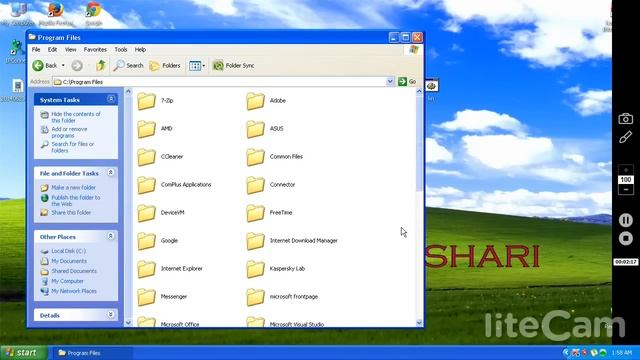
Task: Click the Go button
Action: [407, 82]
